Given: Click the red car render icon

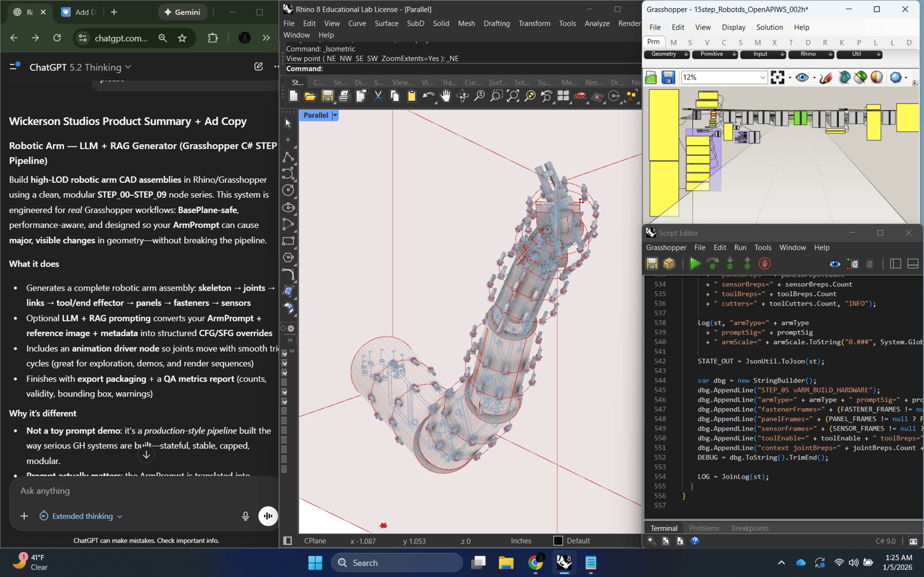Looking at the screenshot, I should [580, 96].
